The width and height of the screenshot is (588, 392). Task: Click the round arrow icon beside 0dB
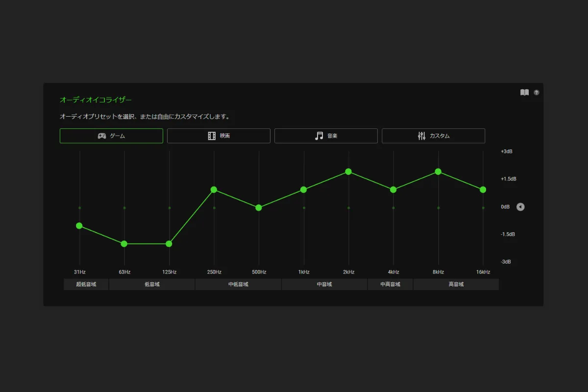pos(520,207)
